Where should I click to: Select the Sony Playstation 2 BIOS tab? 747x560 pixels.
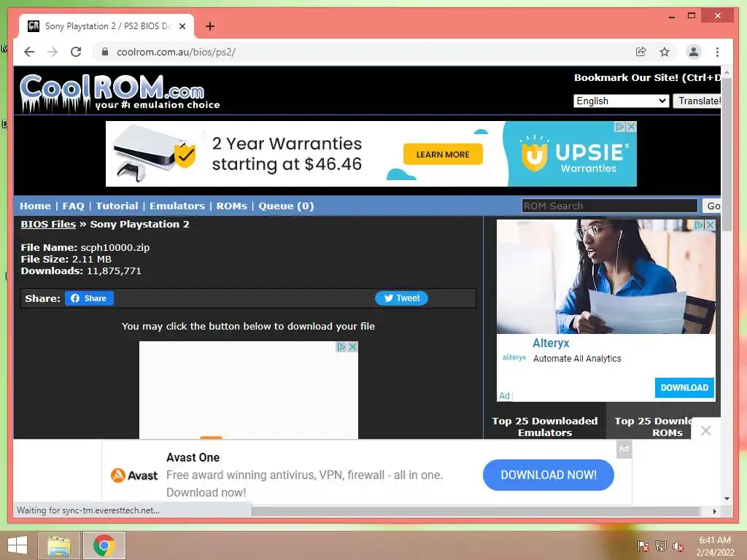pos(107,26)
